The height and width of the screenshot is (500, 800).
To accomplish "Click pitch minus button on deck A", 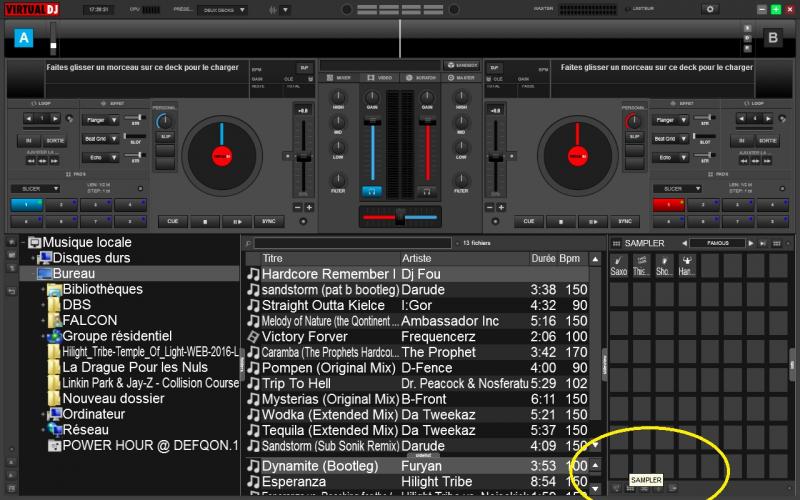I will [297, 207].
